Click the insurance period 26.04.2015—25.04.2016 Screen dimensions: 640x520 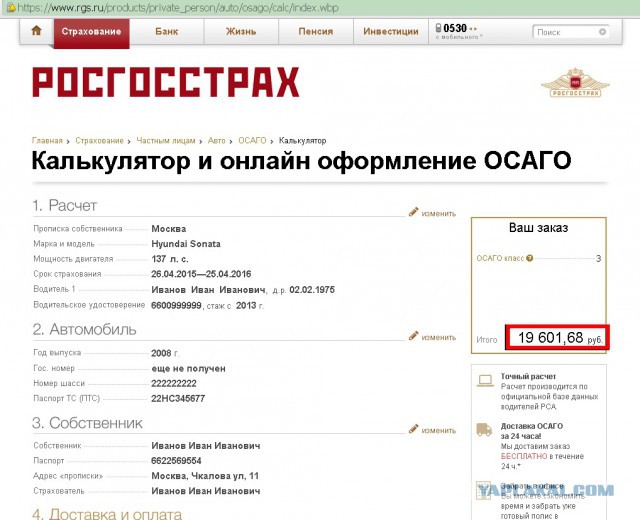pyautogui.click(x=201, y=274)
